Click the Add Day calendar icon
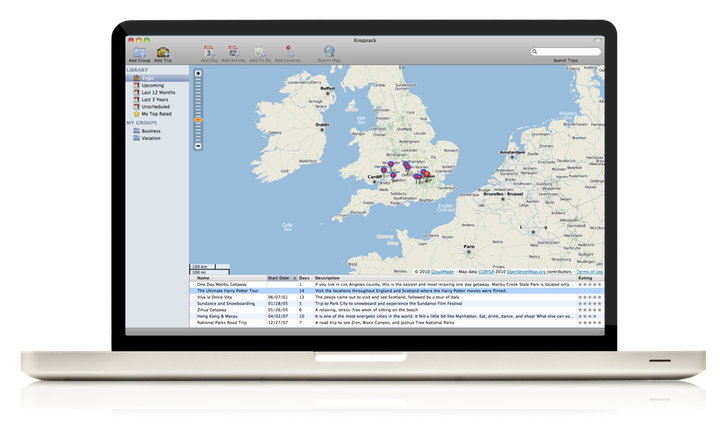The height and width of the screenshot is (428, 722). pos(209,52)
